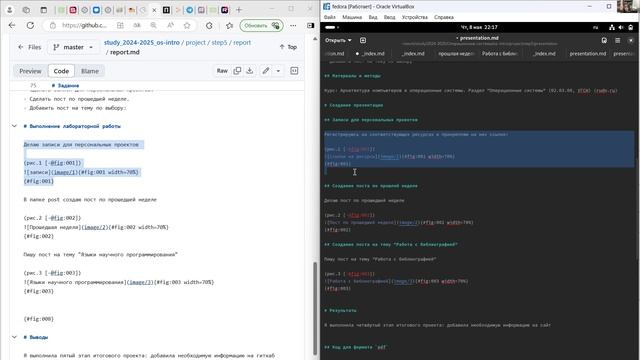
Task: Edit report.md with pencil icon
Action: [266, 71]
